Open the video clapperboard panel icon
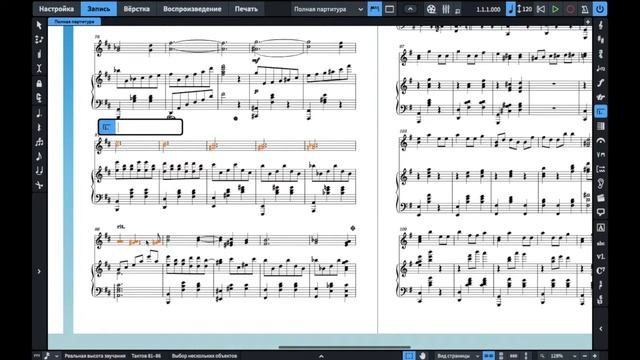This screenshot has width=640, height=360. tap(600, 198)
